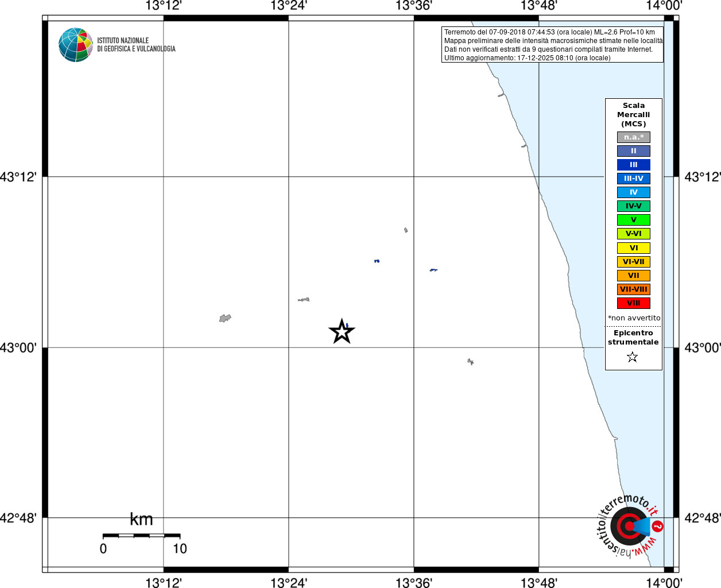Select the VIII red legend swatch
The image size is (721, 588).
[x=634, y=303]
